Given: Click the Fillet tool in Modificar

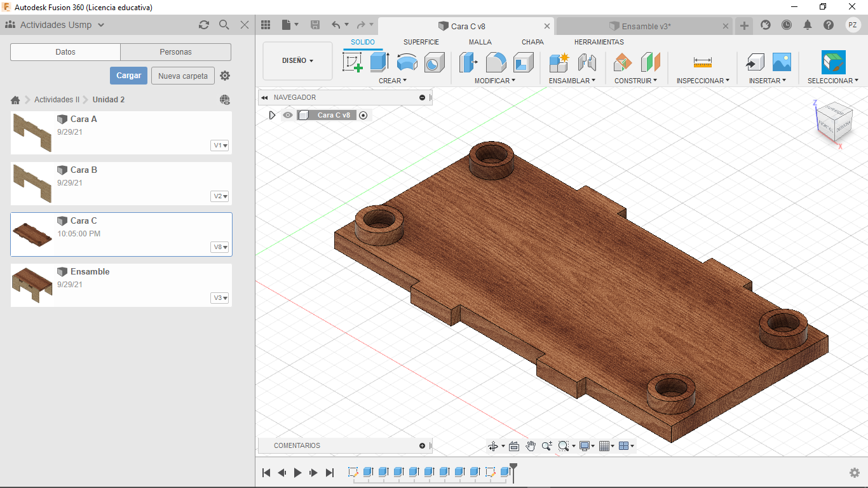Looking at the screenshot, I should [496, 62].
